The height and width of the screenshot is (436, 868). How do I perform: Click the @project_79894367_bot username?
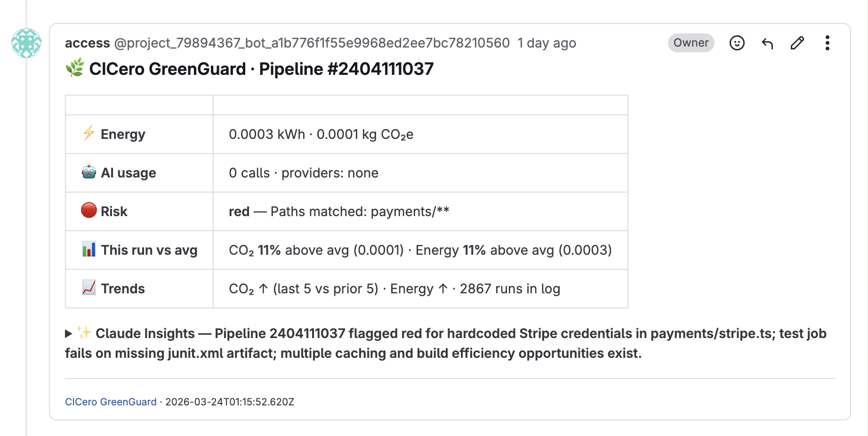click(x=312, y=43)
